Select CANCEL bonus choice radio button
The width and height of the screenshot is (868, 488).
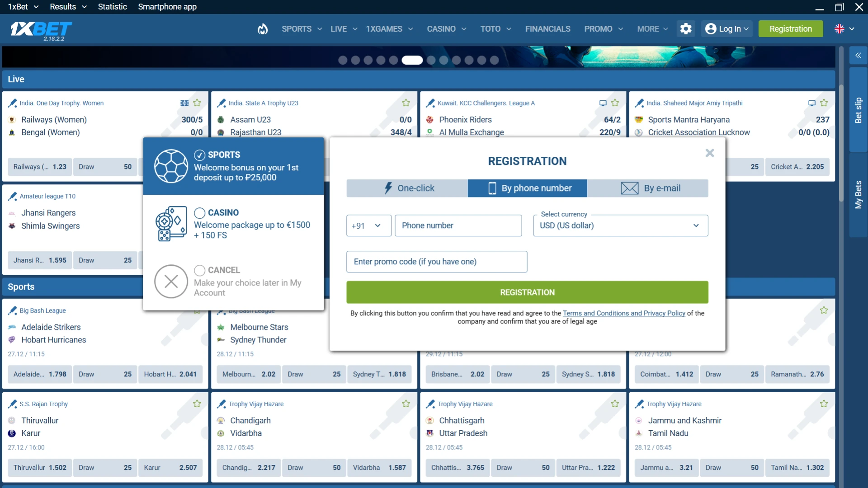pos(199,270)
